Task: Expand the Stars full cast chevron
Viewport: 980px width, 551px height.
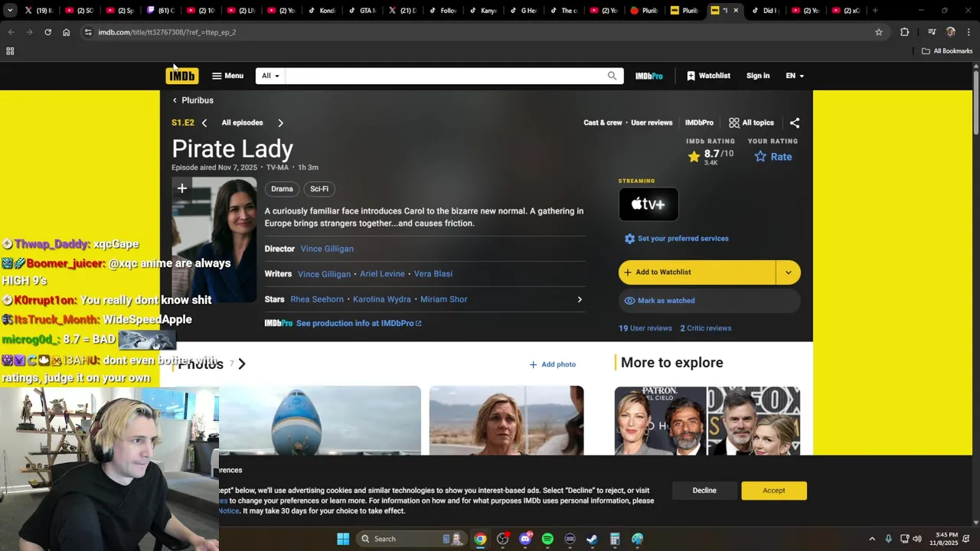Action: [x=580, y=299]
